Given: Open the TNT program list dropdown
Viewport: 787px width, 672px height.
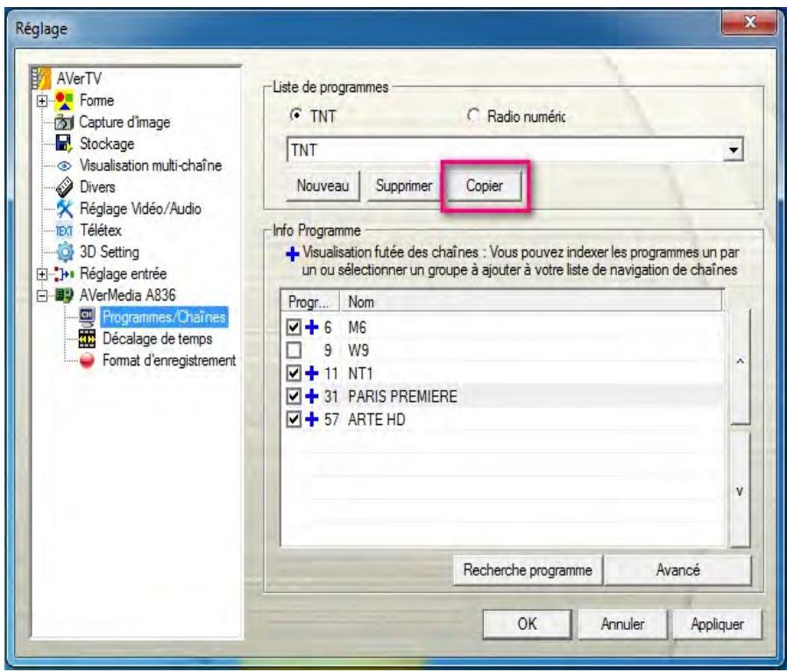Looking at the screenshot, I should (x=734, y=150).
